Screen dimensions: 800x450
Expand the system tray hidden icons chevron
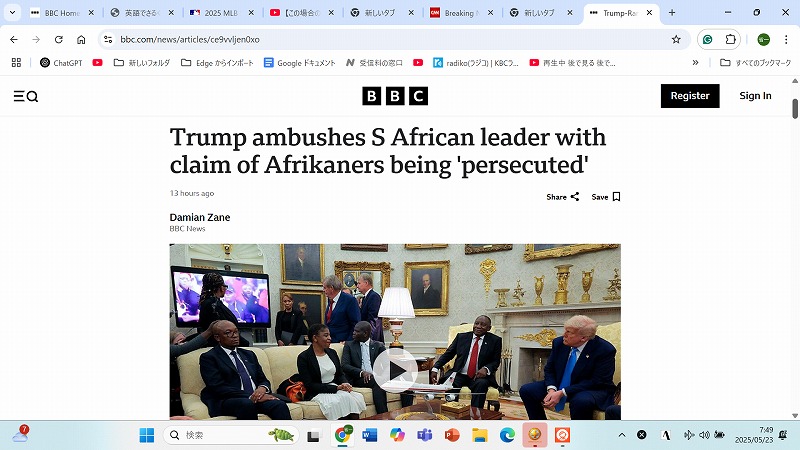pyautogui.click(x=621, y=435)
